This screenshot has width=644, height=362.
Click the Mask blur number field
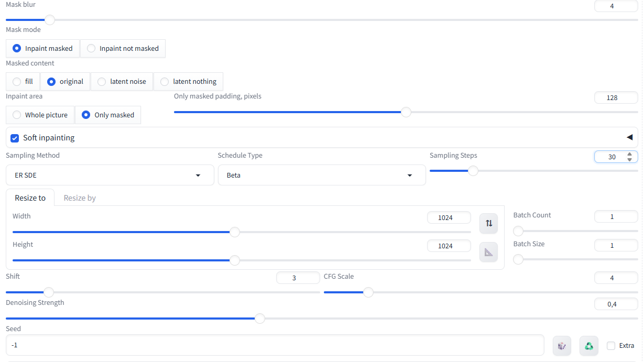[616, 6]
